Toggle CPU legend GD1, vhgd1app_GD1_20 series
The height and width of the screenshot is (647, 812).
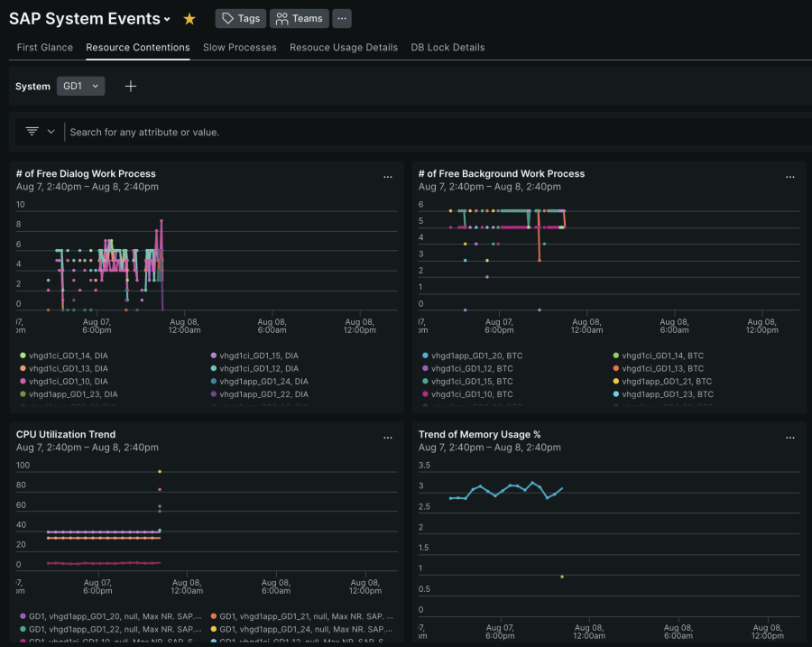[111, 616]
